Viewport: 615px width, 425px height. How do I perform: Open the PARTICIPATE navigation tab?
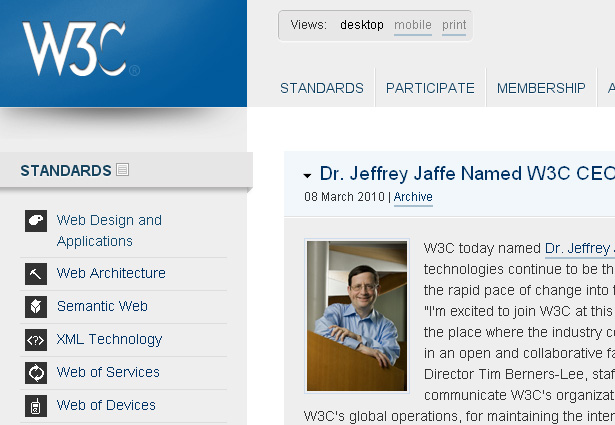point(430,88)
